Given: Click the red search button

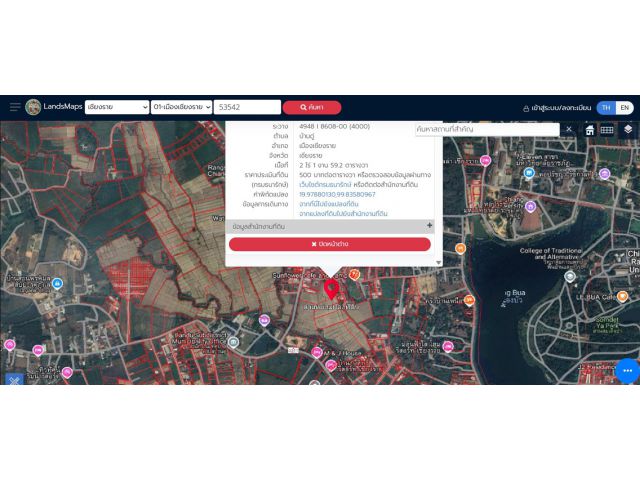Looking at the screenshot, I should click(311, 107).
